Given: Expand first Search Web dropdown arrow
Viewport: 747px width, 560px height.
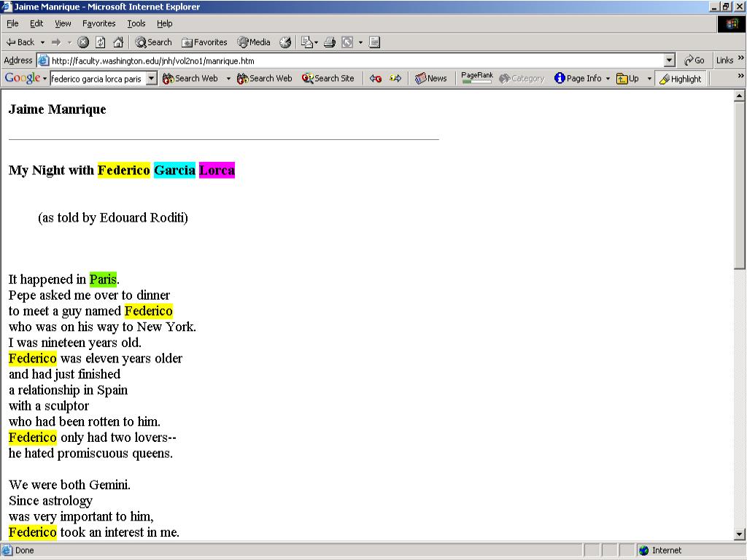Looking at the screenshot, I should 228,79.
